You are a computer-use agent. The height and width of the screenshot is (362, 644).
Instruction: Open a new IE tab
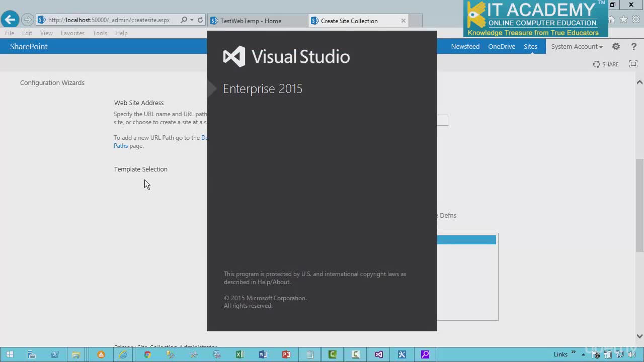416,21
